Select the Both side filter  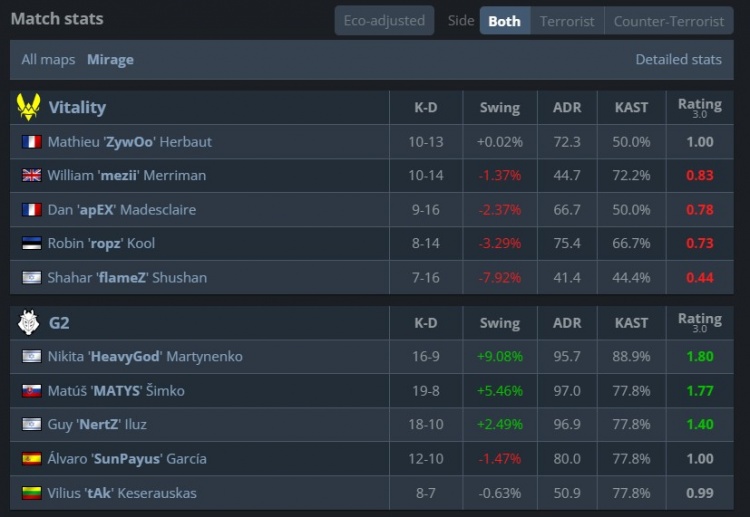tap(504, 21)
